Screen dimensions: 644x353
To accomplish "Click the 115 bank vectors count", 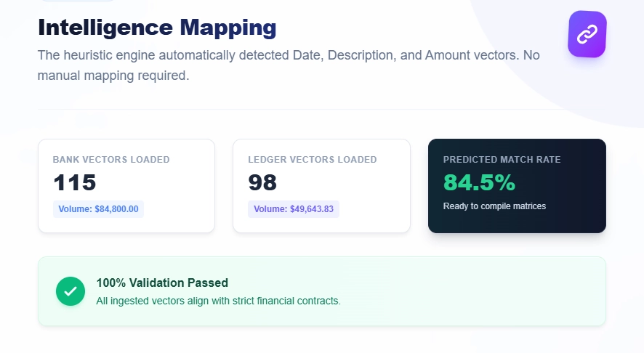I will point(75,182).
